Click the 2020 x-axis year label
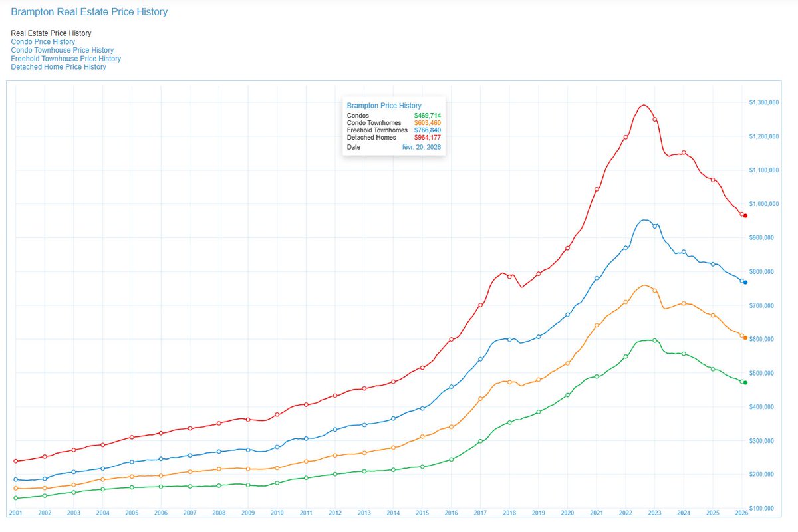Screen dimensions: 798x532 [567, 513]
